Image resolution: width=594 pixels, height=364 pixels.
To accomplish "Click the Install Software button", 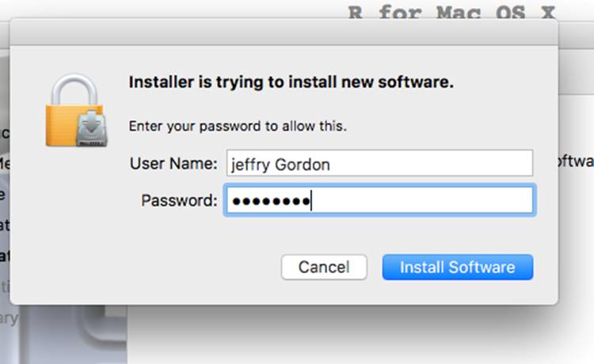I will pyautogui.click(x=457, y=267).
